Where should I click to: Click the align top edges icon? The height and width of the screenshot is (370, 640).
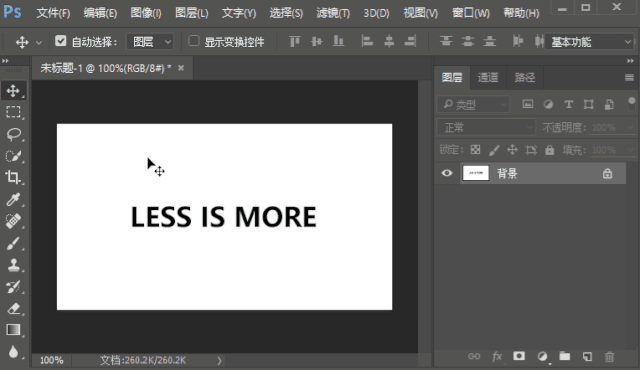tap(294, 41)
